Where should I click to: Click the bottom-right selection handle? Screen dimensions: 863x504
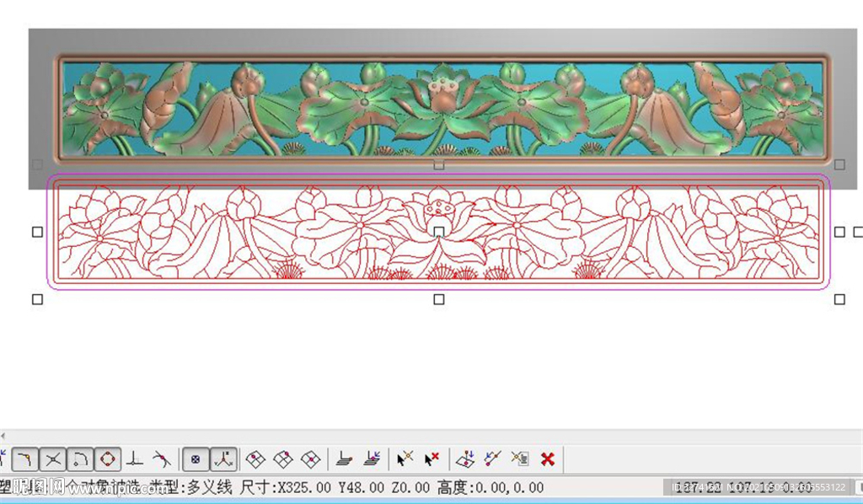(839, 299)
